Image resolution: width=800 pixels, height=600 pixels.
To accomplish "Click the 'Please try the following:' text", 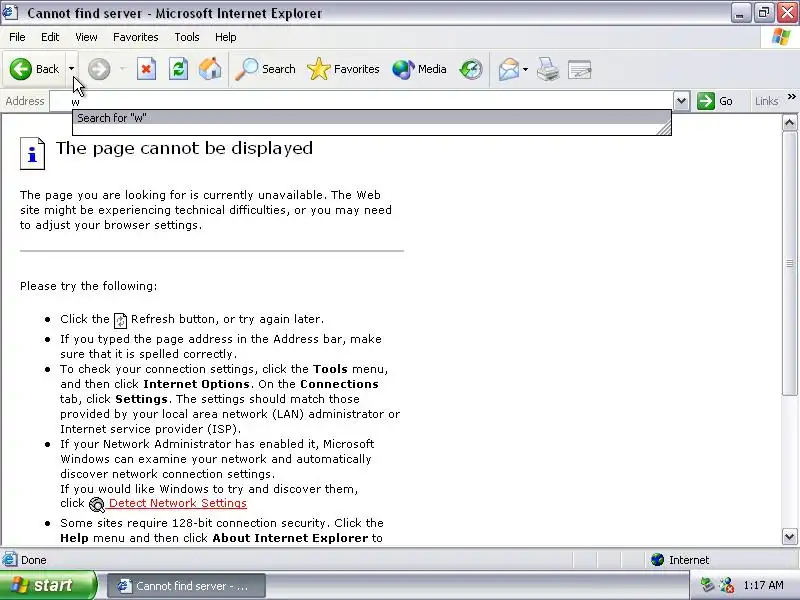I will (x=88, y=286).
